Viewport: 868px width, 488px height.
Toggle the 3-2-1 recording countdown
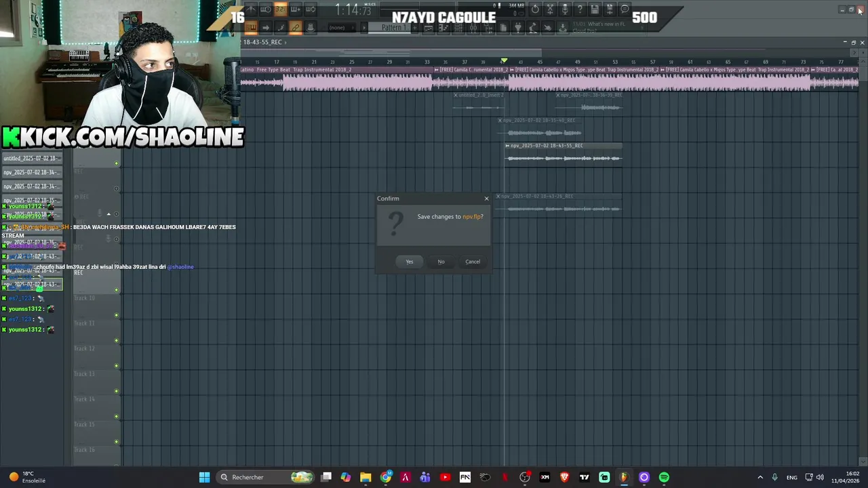(280, 9)
